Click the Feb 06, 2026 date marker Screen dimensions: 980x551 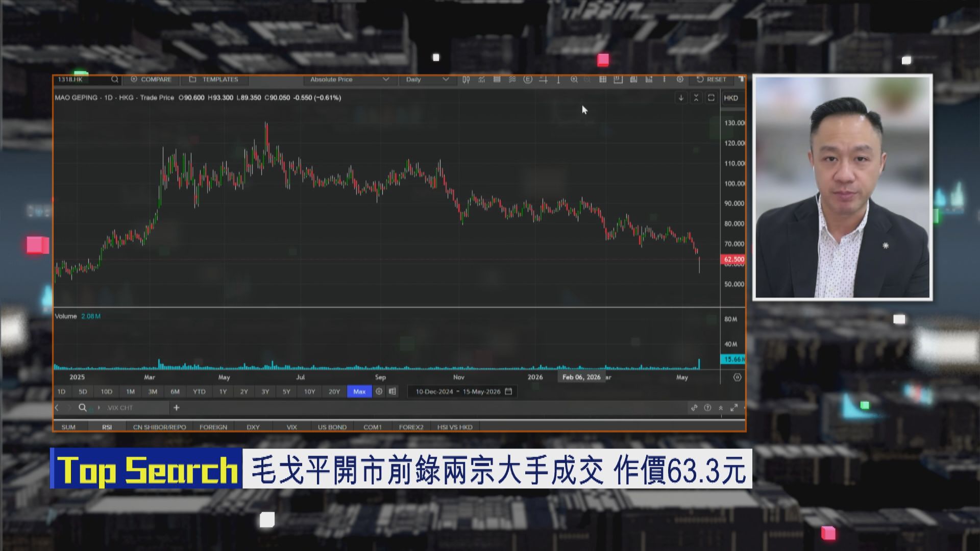click(581, 377)
